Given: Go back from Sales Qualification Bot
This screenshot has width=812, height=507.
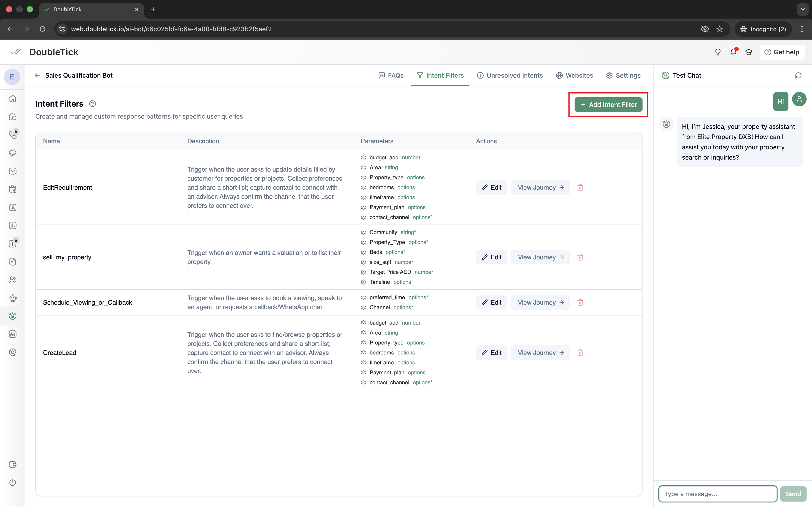Looking at the screenshot, I should (37, 75).
